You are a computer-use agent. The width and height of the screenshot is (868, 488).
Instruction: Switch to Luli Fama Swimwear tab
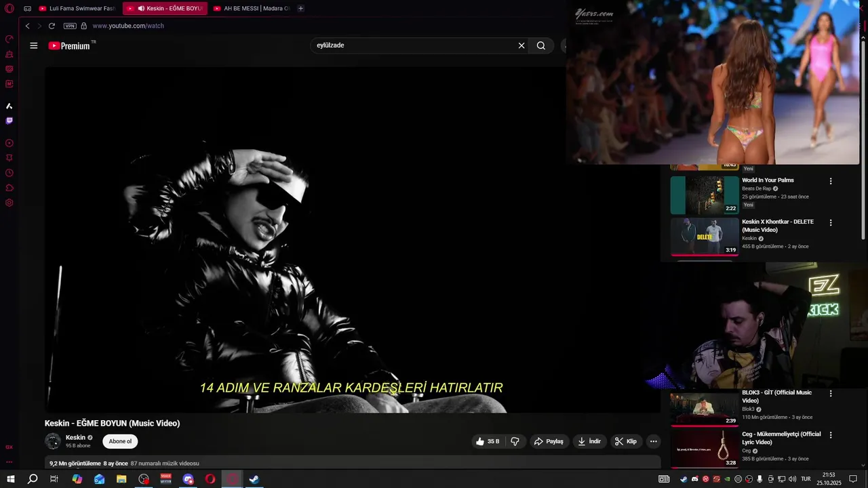pyautogui.click(x=77, y=9)
